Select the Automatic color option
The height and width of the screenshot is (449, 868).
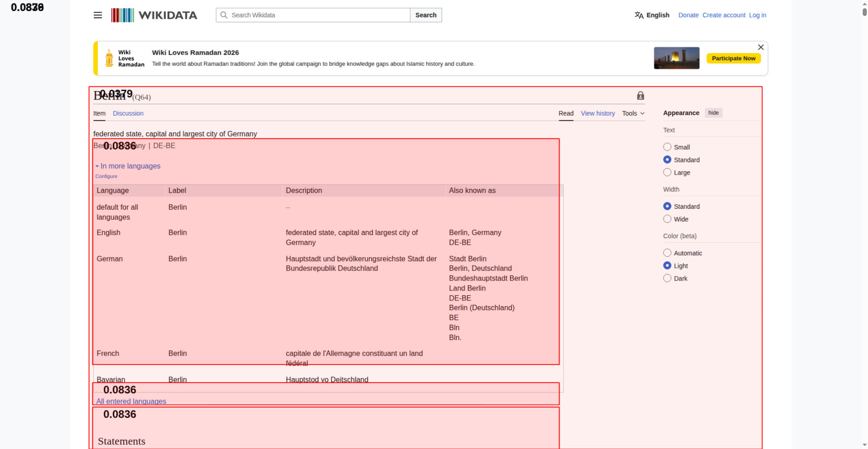tap(667, 253)
